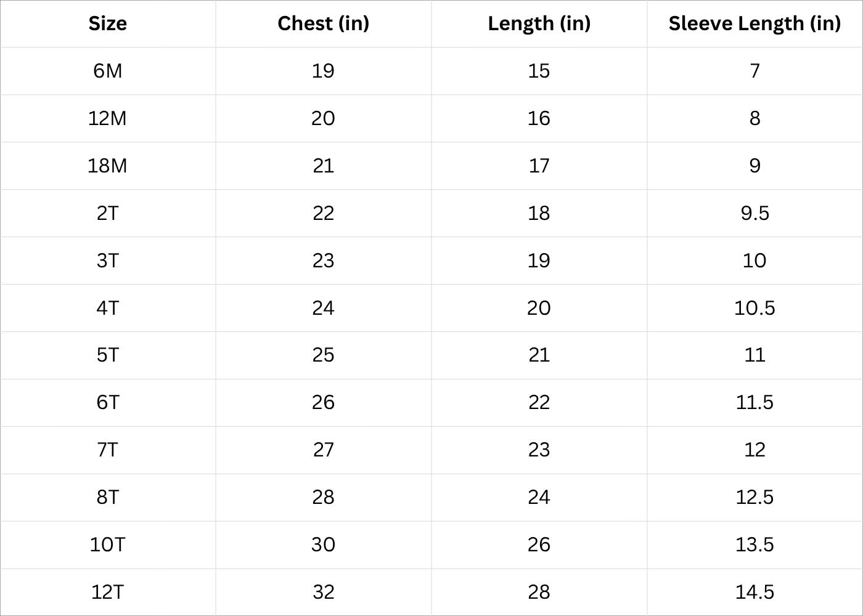Select the 4T size cell
The height and width of the screenshot is (616, 863).
(x=108, y=308)
